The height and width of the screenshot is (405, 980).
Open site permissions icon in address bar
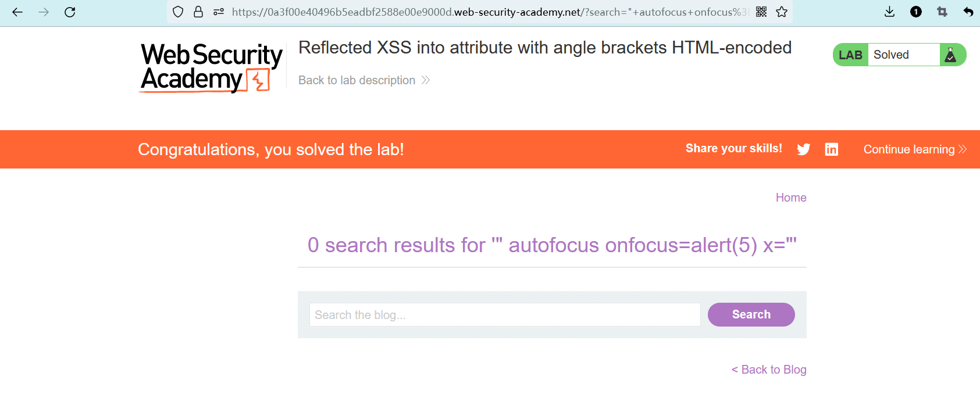[x=219, y=12]
